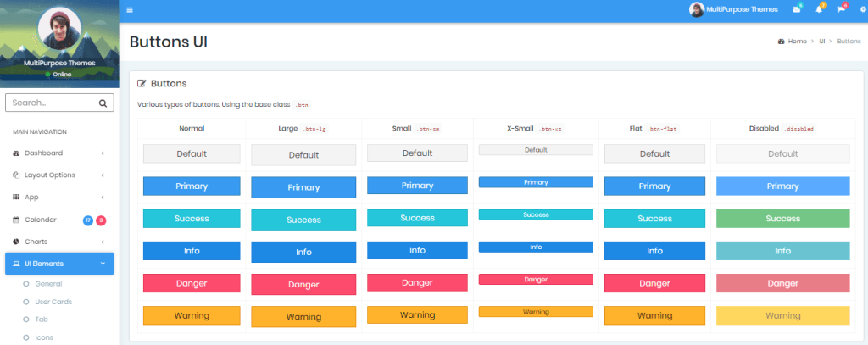Open the MultiPurpose Themes user dropdown in header
The width and height of the screenshot is (868, 345).
point(733,9)
